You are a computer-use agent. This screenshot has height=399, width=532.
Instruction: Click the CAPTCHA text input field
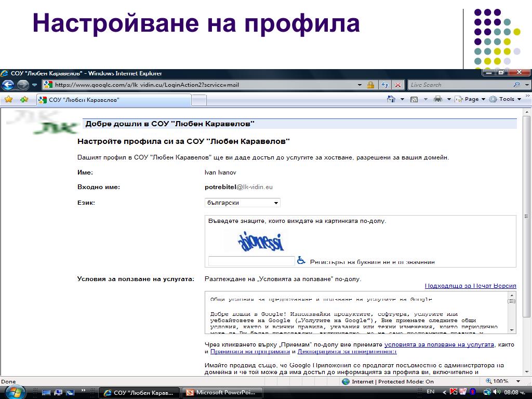coord(251,261)
